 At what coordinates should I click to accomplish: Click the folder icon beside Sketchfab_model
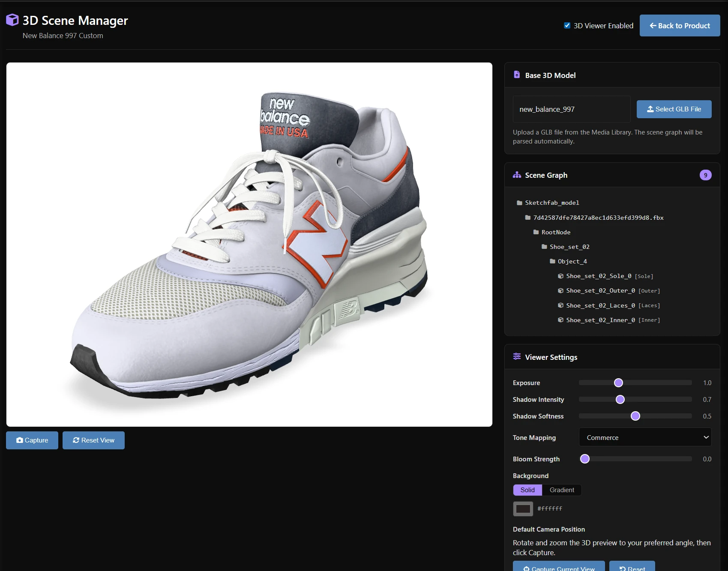point(520,203)
